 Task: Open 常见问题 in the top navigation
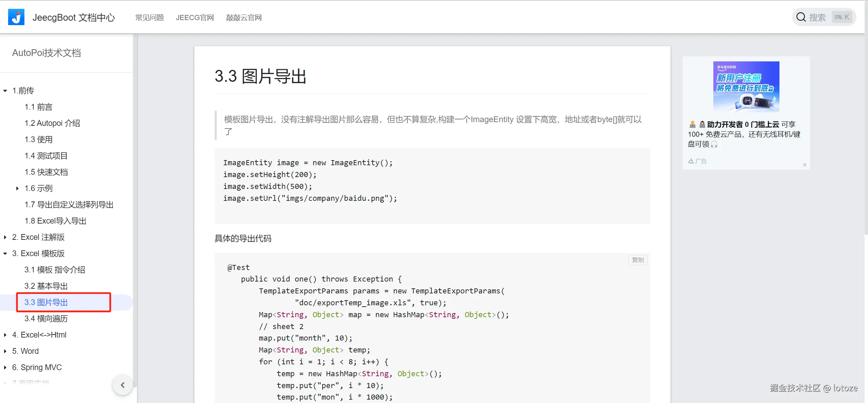click(150, 17)
